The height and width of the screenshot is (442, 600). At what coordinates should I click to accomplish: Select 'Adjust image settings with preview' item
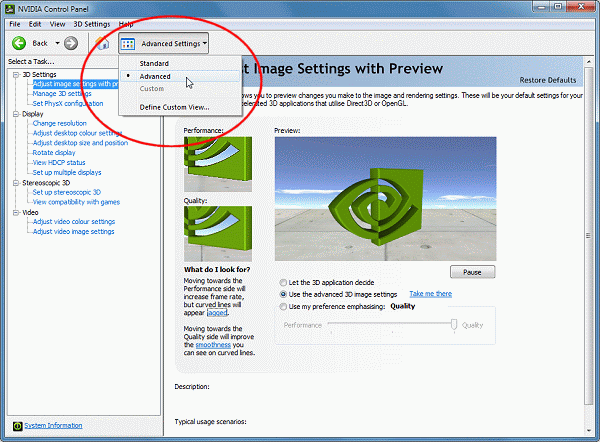(75, 84)
